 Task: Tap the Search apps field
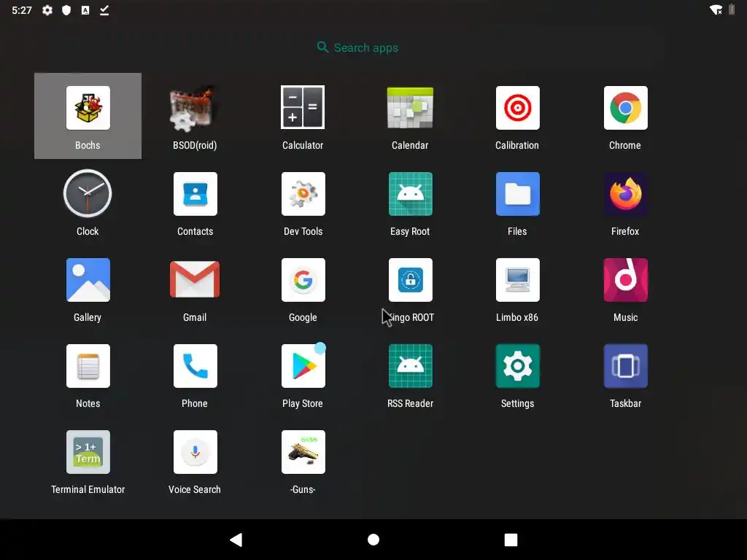coord(357,47)
